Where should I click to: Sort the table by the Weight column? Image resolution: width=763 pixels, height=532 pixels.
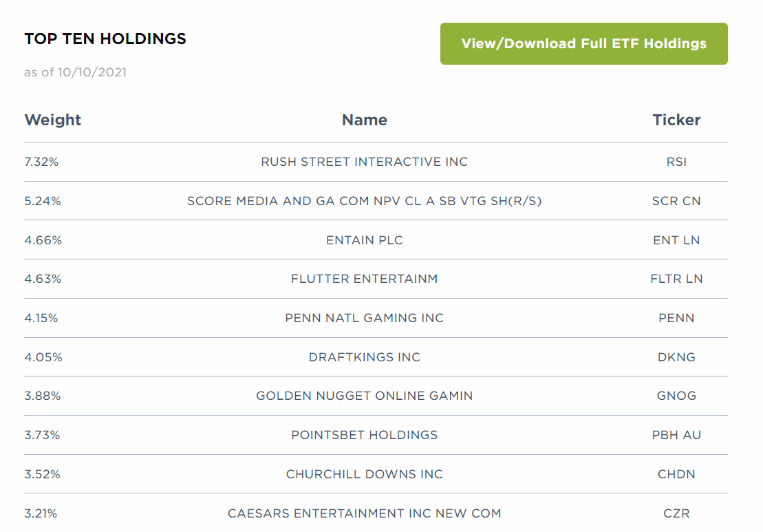pyautogui.click(x=53, y=120)
